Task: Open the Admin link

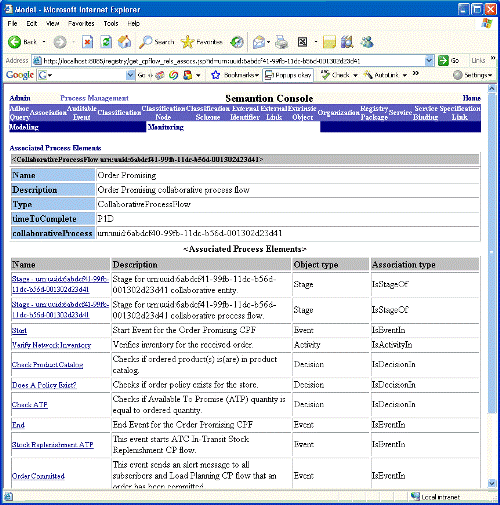Action: (x=20, y=98)
